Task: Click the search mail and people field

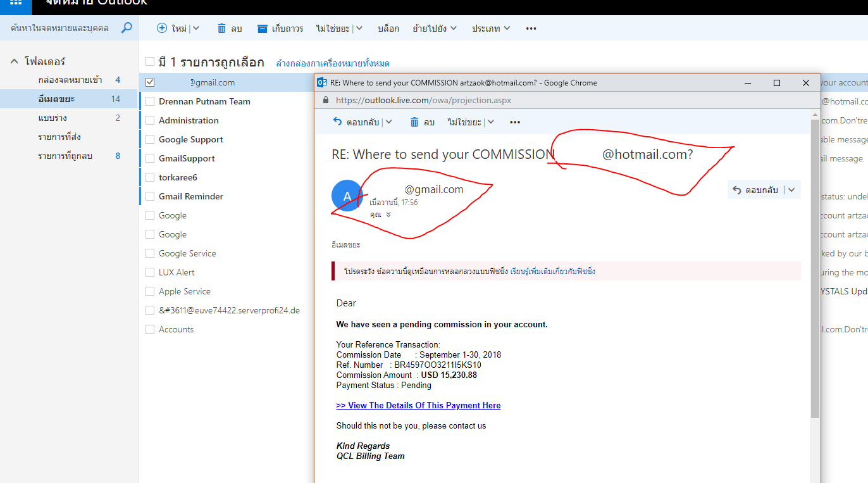Action: click(x=60, y=28)
